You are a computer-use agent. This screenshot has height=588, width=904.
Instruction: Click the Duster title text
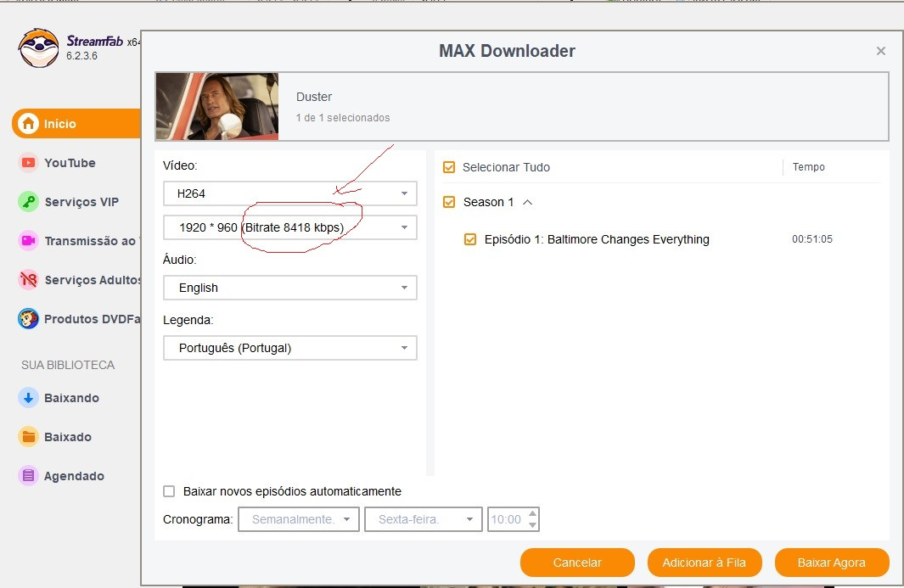[314, 97]
